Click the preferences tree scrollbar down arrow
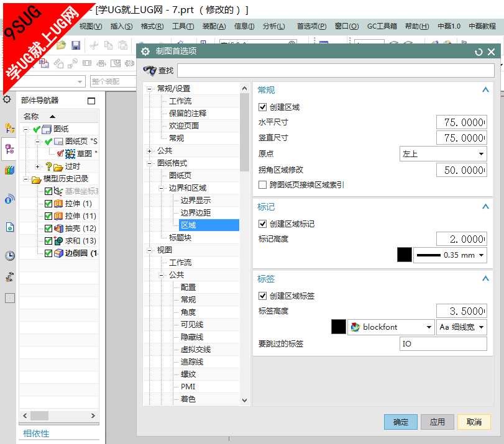The image size is (504, 444). pyautogui.click(x=244, y=401)
